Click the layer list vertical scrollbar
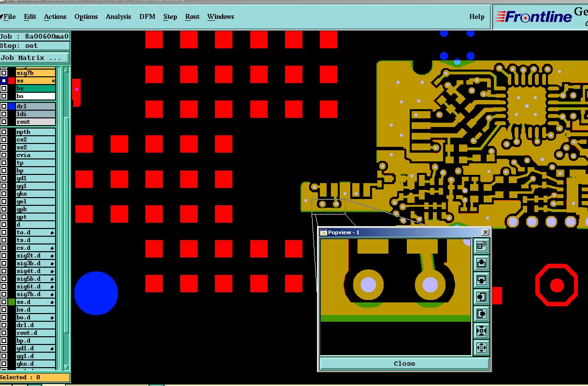The image size is (588, 386). (67, 219)
